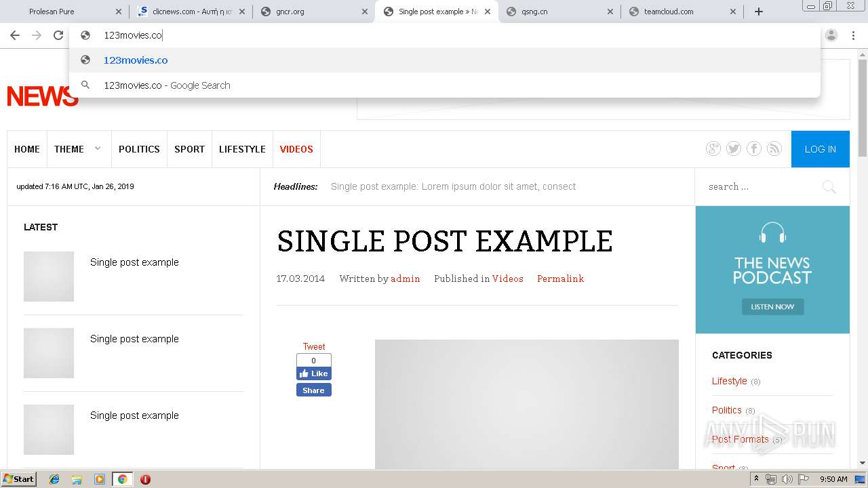Open the file explorer taskbar icon

pos(77,479)
